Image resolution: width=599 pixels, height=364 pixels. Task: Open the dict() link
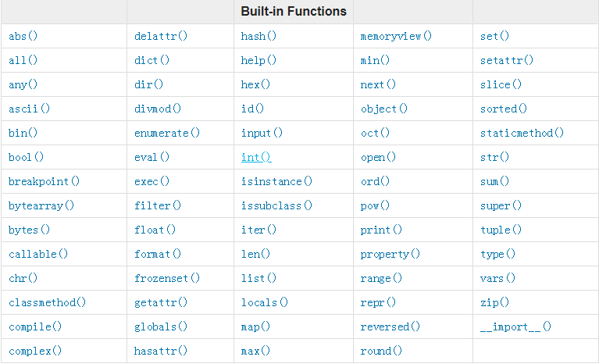pos(152,60)
